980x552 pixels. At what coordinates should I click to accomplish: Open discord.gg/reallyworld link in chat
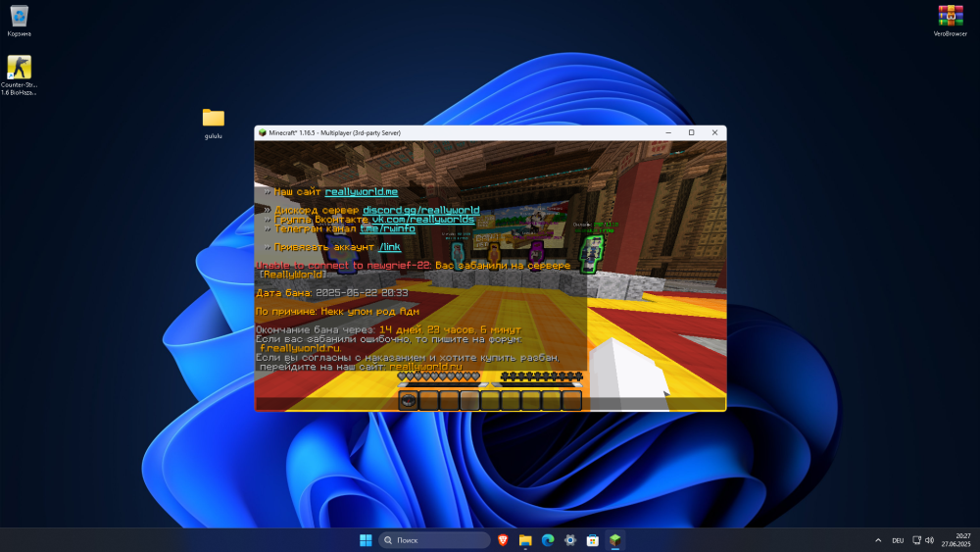[x=421, y=210]
